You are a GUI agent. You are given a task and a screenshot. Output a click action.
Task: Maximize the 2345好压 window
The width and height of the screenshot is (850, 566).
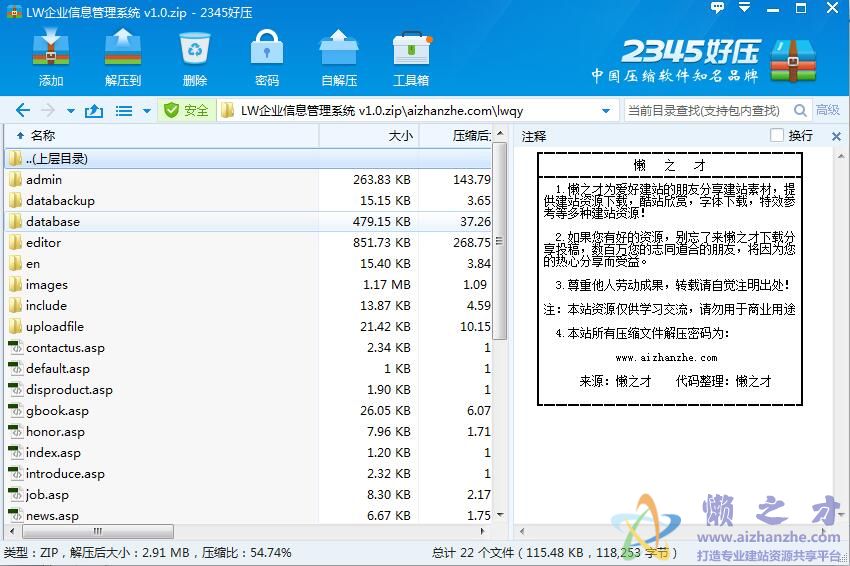[800, 8]
